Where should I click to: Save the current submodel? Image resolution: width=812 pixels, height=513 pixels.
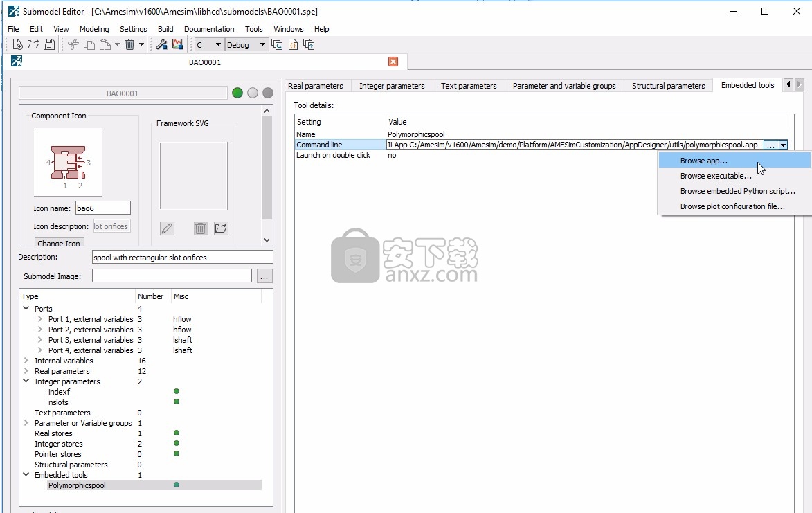click(x=49, y=44)
